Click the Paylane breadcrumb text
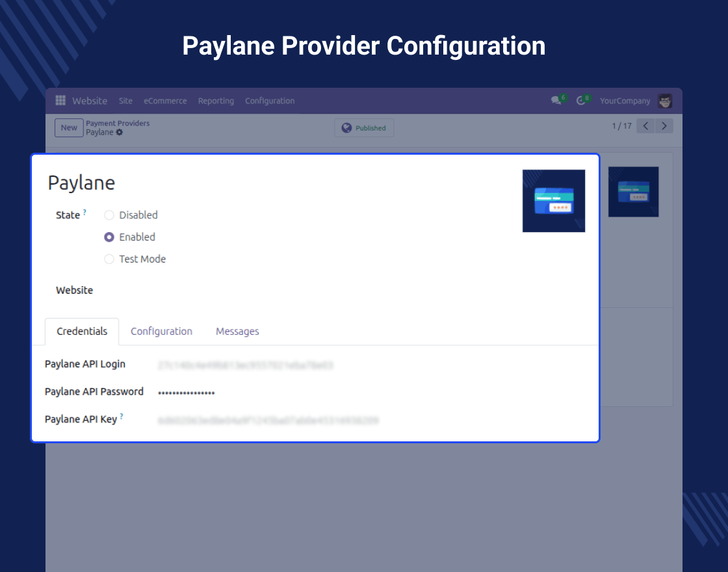Image resolution: width=728 pixels, height=572 pixels. (x=99, y=133)
